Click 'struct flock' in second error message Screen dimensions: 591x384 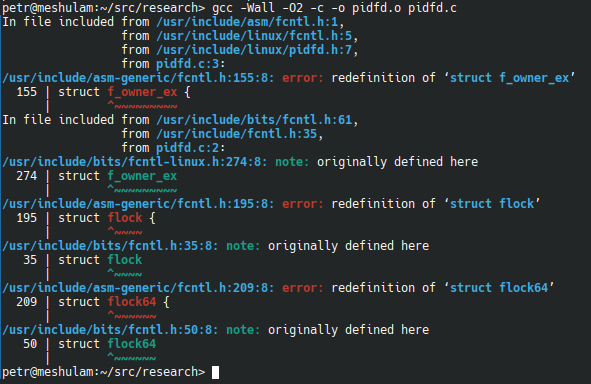click(492, 204)
